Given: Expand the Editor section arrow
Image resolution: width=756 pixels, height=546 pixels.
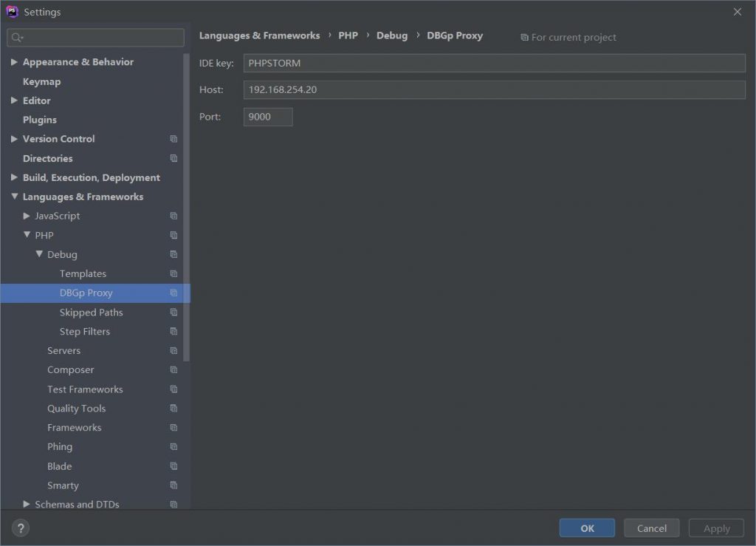Looking at the screenshot, I should click(14, 100).
